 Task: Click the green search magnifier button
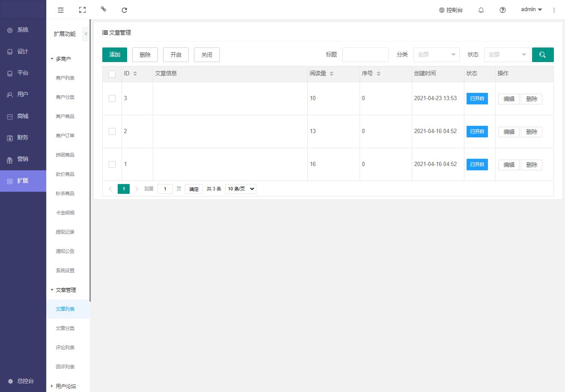point(542,55)
